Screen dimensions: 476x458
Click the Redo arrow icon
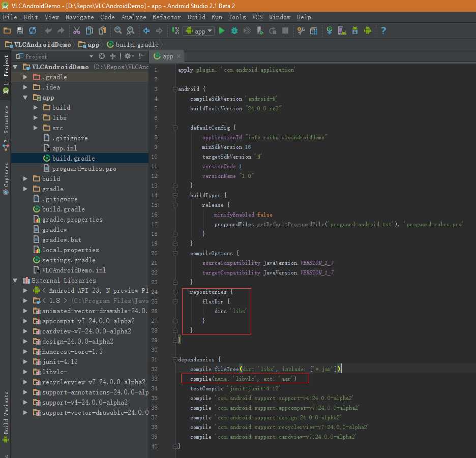61,30
